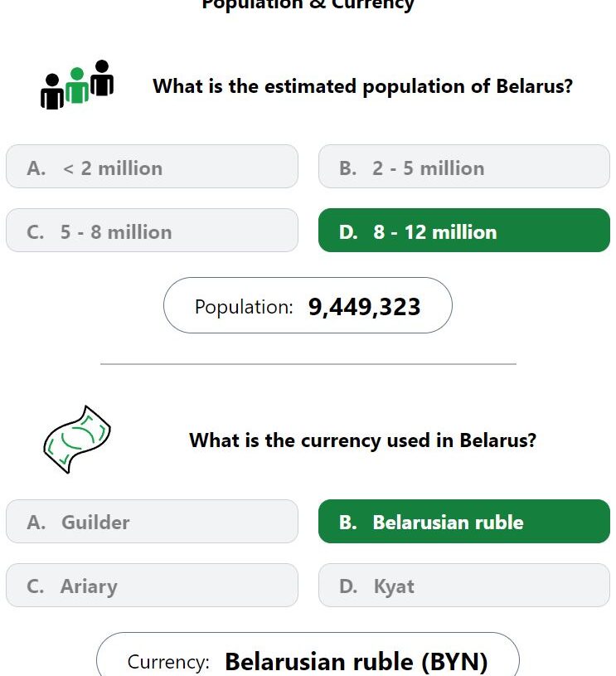Viewport: 616px width, 676px height.
Task: Click the Belarus population question text
Action: coord(363,86)
